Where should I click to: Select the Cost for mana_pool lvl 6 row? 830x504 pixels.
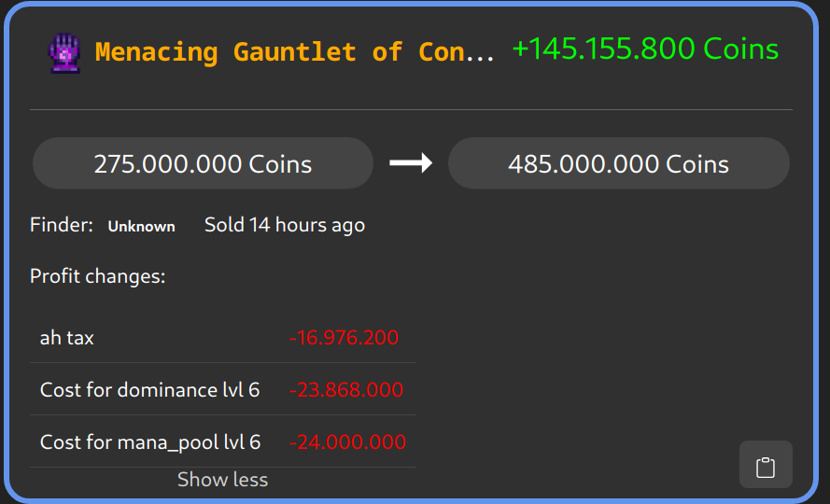(150, 442)
